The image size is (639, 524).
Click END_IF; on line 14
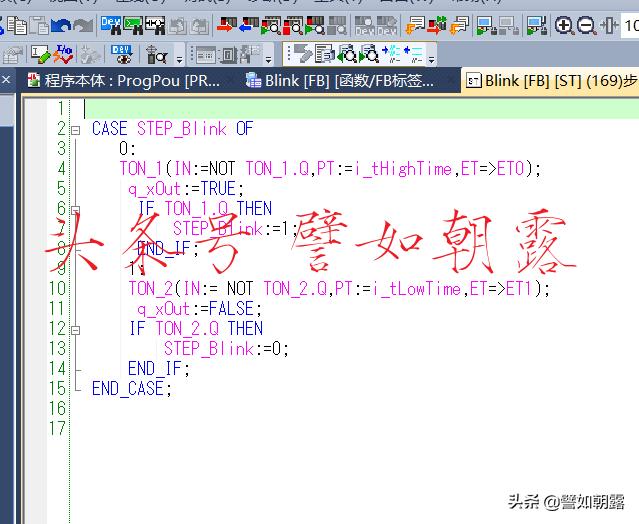[159, 369]
